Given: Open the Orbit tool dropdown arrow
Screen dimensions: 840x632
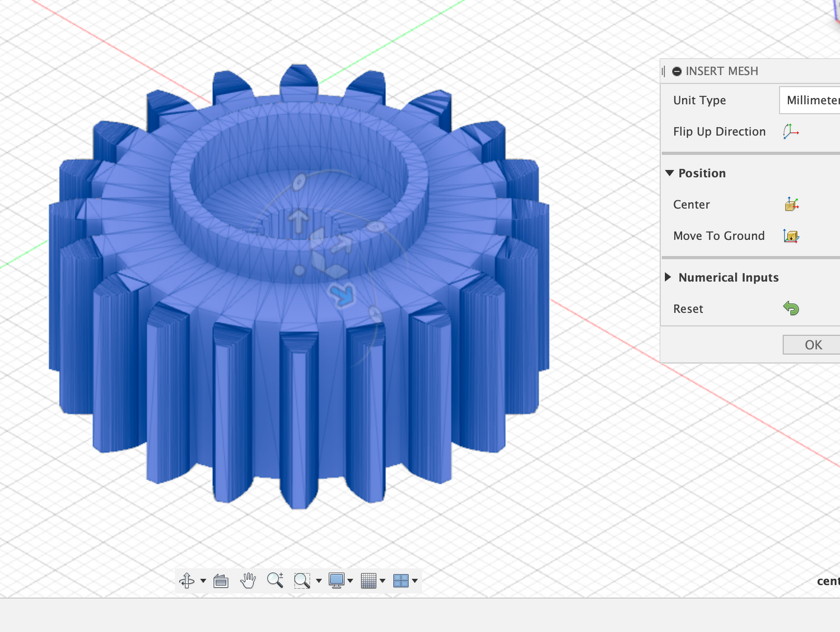Looking at the screenshot, I should click(x=203, y=581).
